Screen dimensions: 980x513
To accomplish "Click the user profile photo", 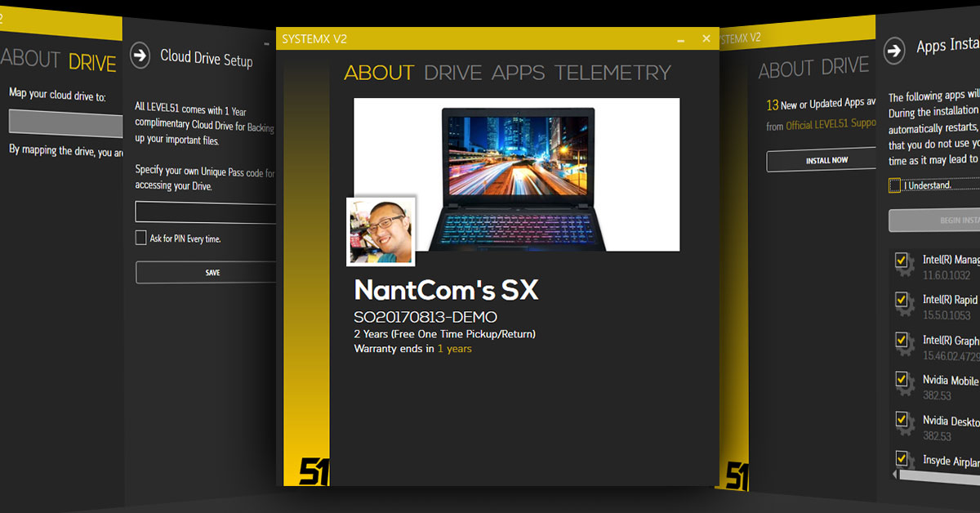I will tap(381, 231).
